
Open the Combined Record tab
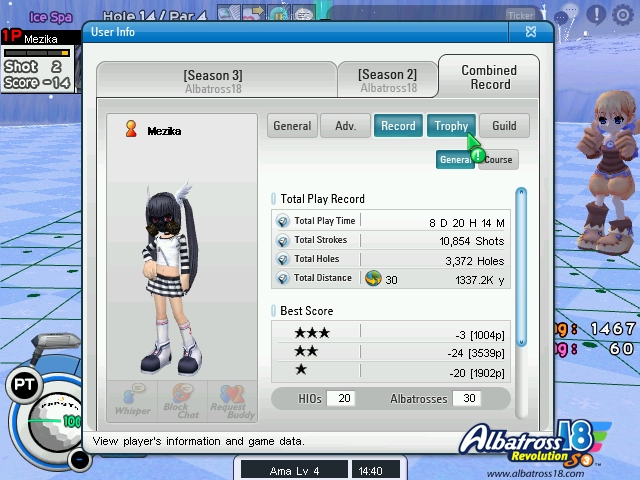pos(489,77)
